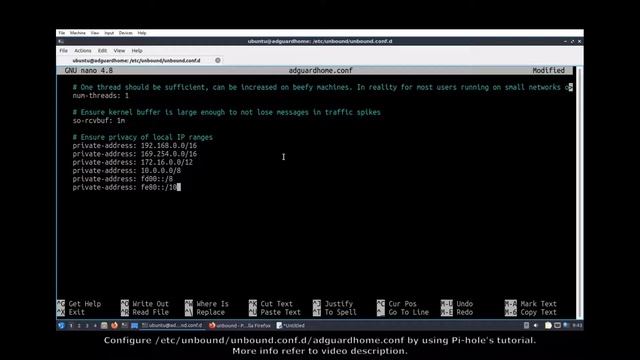Open VirtualBox Devices menu
The width and height of the screenshot is (640, 360).
(125, 33)
